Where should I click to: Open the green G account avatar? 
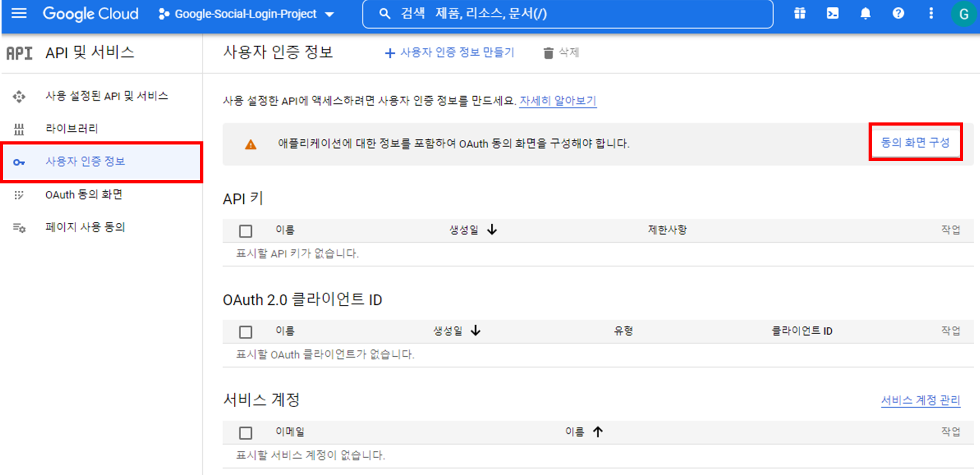pyautogui.click(x=964, y=14)
